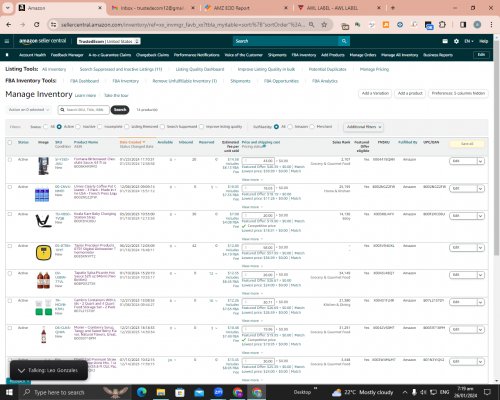500x400 pixels.
Task: Open the buyer messages mail icon
Action: pos(445,41)
